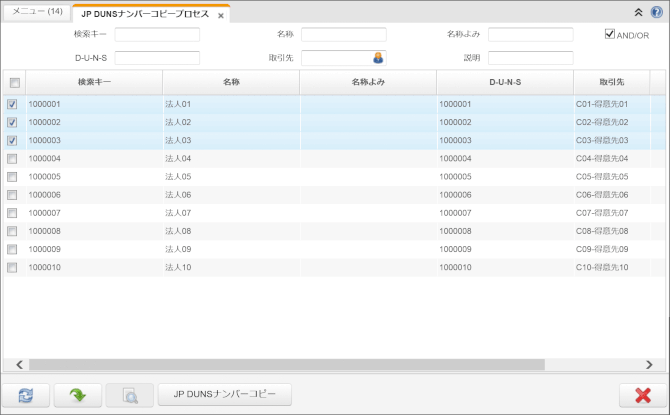Click the green arrow reset button
The image size is (670, 415).
coord(78,395)
